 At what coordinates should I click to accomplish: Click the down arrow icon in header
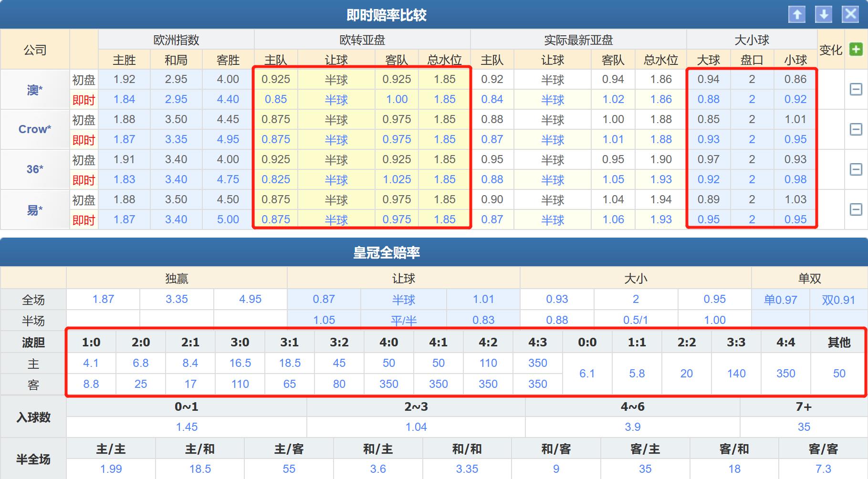824,14
